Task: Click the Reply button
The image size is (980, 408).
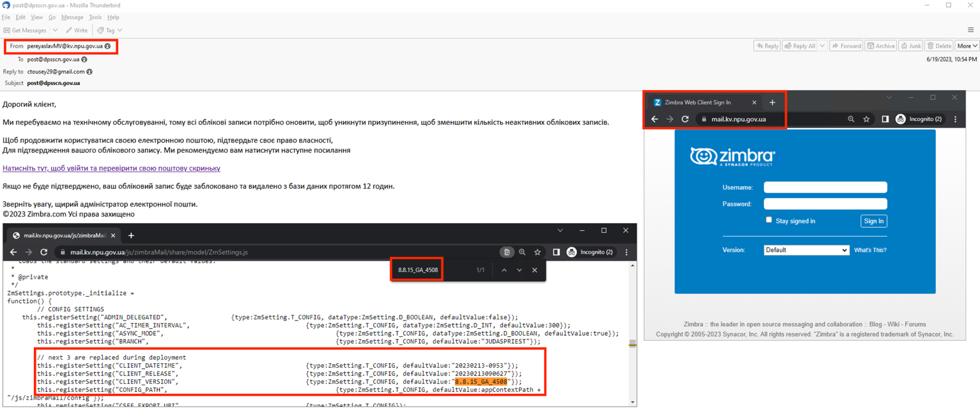Action: click(x=767, y=46)
